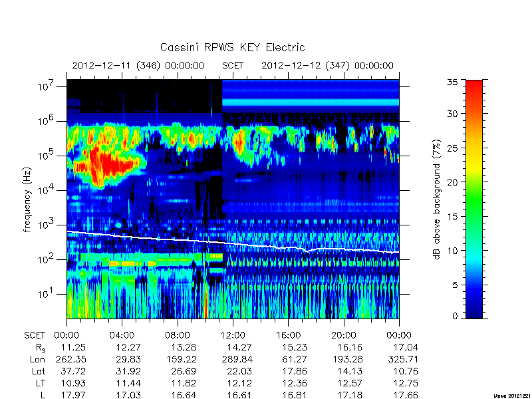Image resolution: width=532 pixels, height=399 pixels.
Task: Click the 'dB above background (7%)' label
Action: pos(437,199)
